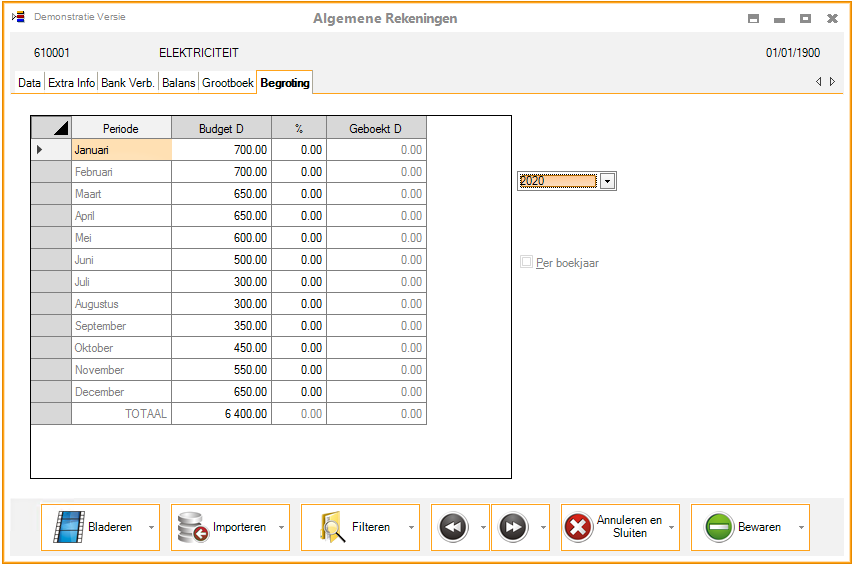Select the Budget D cell for Juni

point(221,260)
